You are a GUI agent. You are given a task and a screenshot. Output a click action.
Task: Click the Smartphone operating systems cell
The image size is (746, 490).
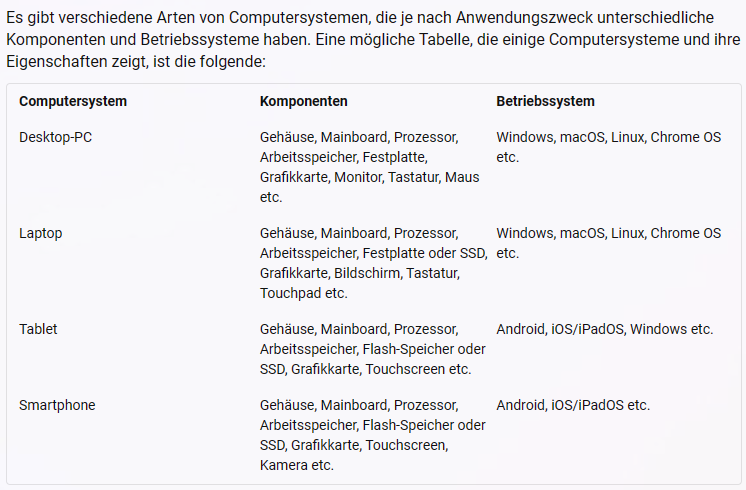pos(572,405)
